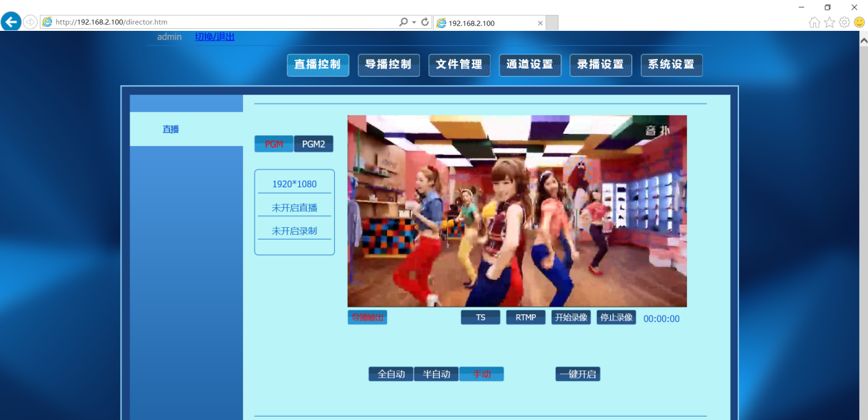
Task: Select the 半自动 mode
Action: click(x=436, y=374)
